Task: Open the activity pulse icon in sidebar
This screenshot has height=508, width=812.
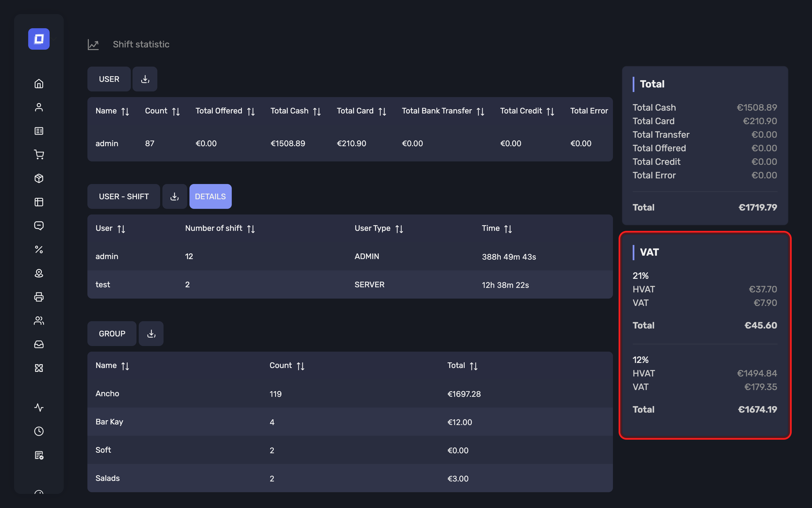Action: tap(39, 408)
